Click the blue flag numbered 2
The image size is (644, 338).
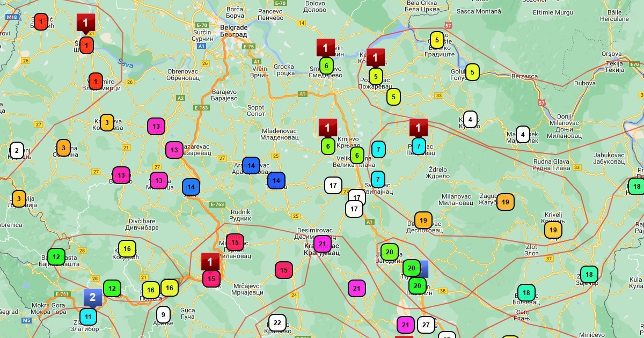coord(92,297)
